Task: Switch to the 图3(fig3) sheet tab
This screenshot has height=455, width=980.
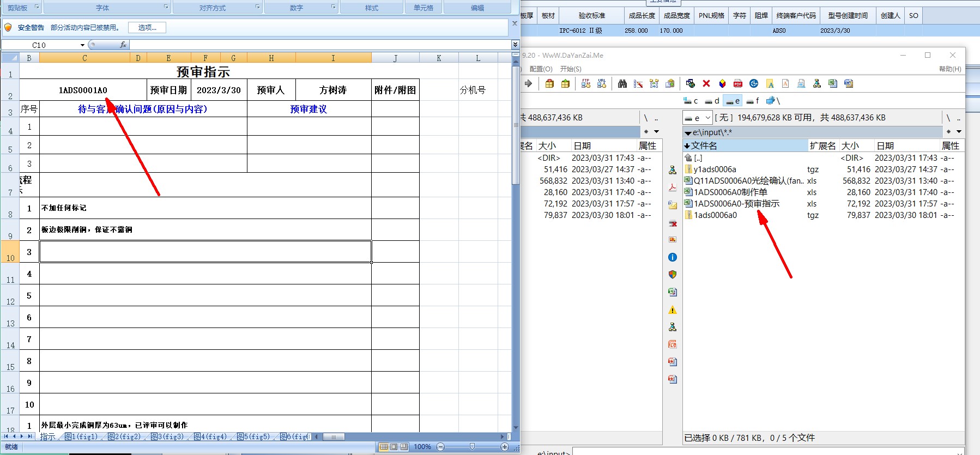Action: pos(167,437)
